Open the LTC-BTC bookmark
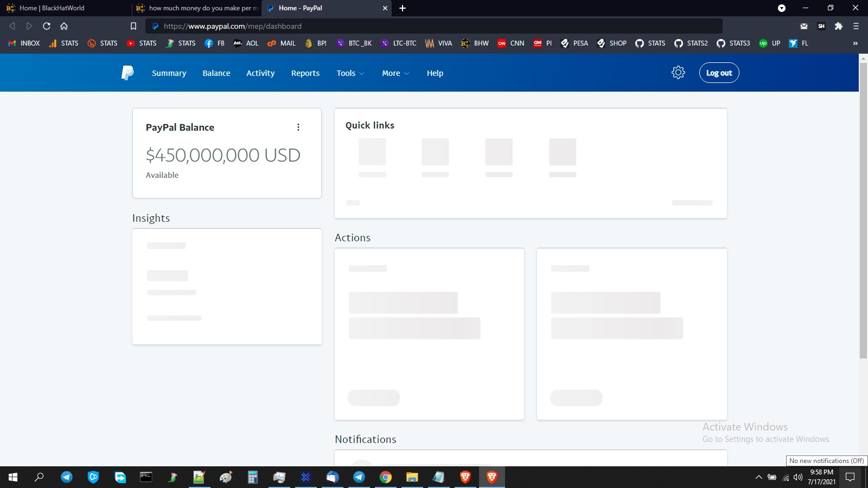 [x=398, y=43]
